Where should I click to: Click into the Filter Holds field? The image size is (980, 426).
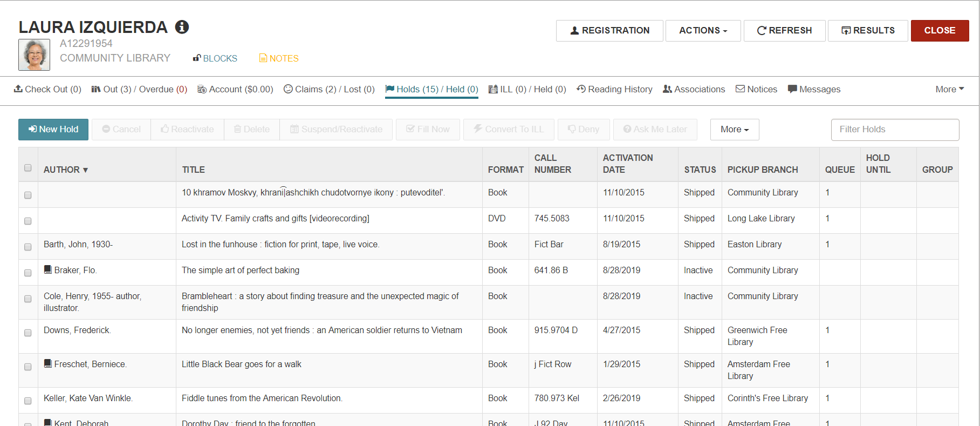[x=895, y=130]
